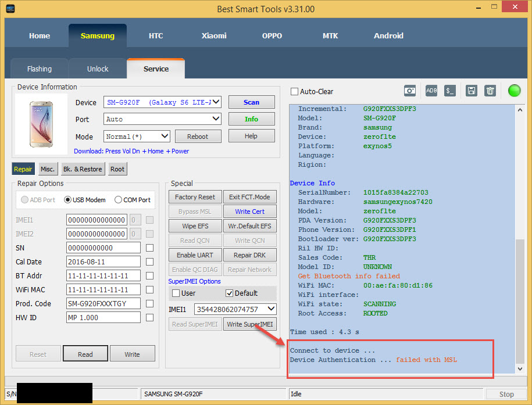This screenshot has height=405, width=532.
Task: Click the Galaxy S6 device thumbnail
Action: tap(41, 124)
